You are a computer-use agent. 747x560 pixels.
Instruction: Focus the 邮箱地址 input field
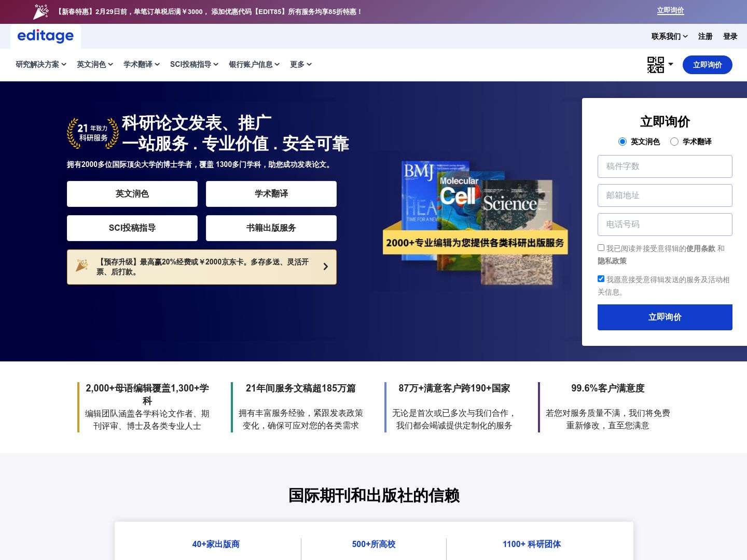point(665,195)
